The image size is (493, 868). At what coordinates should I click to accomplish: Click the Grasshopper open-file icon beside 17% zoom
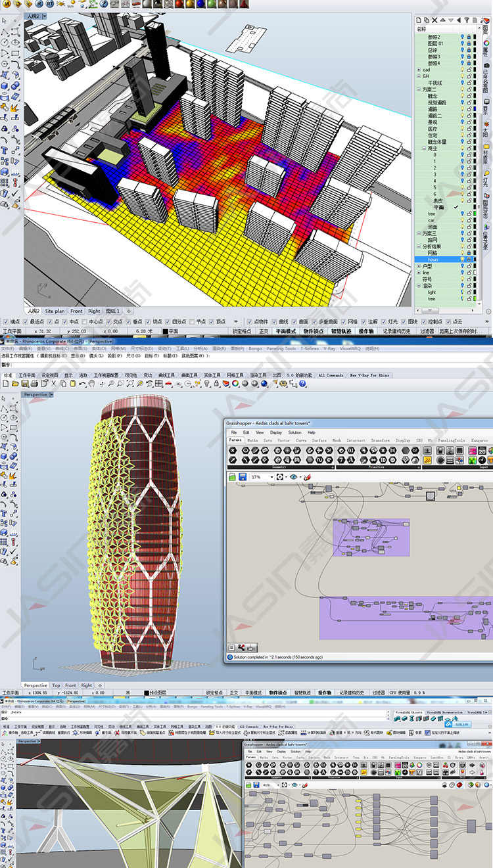click(232, 477)
